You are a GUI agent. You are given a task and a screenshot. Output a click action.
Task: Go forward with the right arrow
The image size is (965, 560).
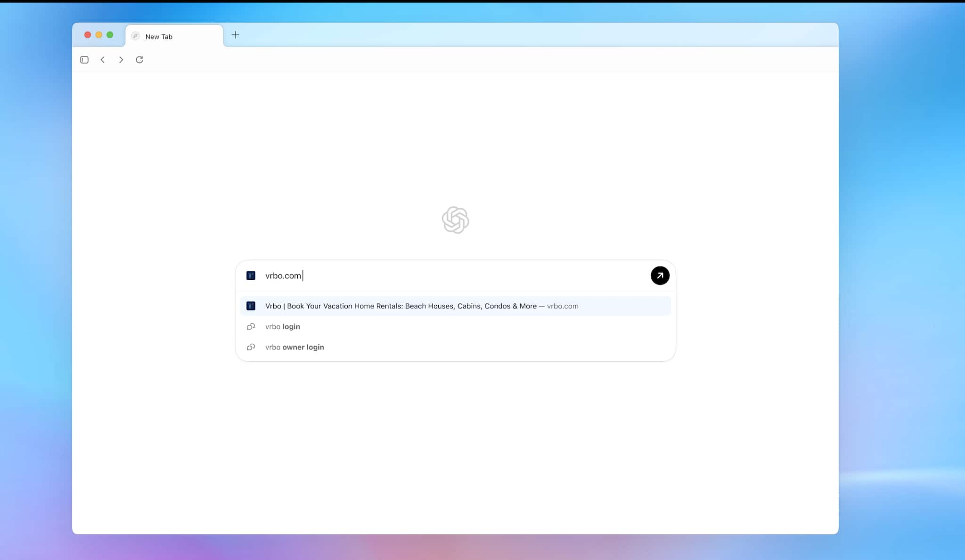point(121,60)
